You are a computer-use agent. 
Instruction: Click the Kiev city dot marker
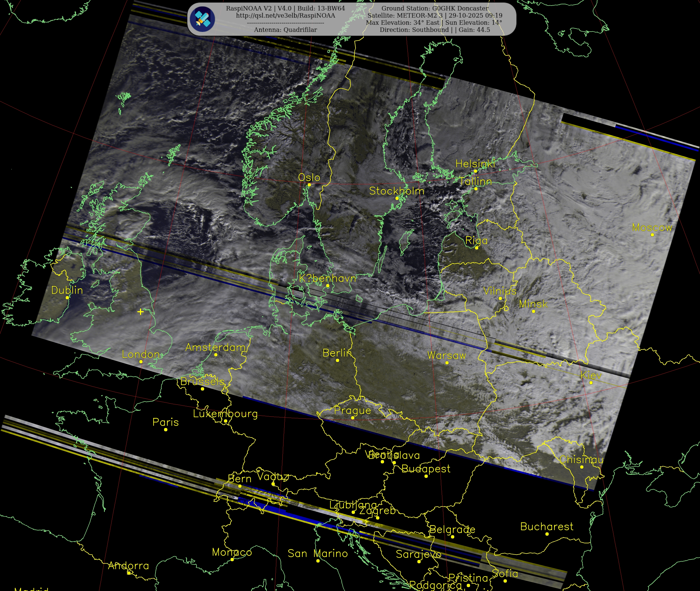tap(591, 383)
